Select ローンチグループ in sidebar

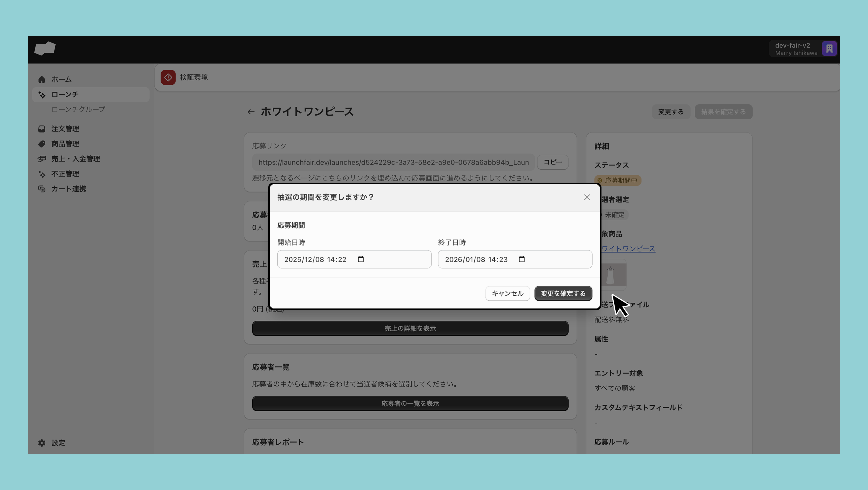pyautogui.click(x=78, y=109)
